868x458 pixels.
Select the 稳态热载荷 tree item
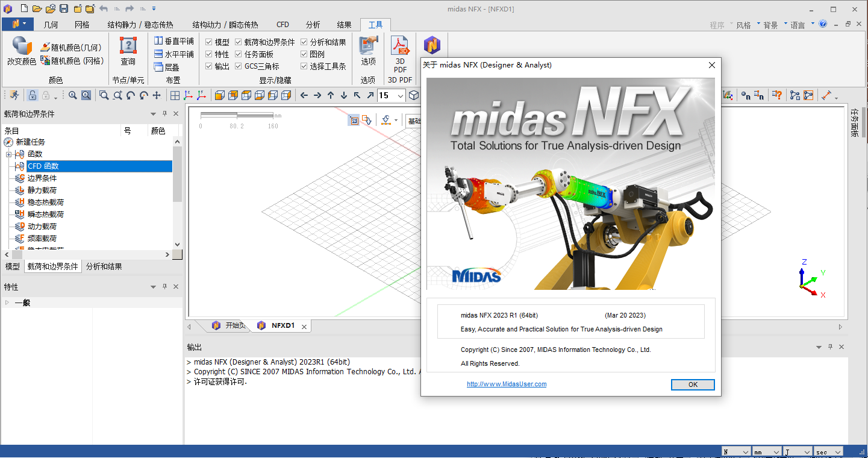46,202
